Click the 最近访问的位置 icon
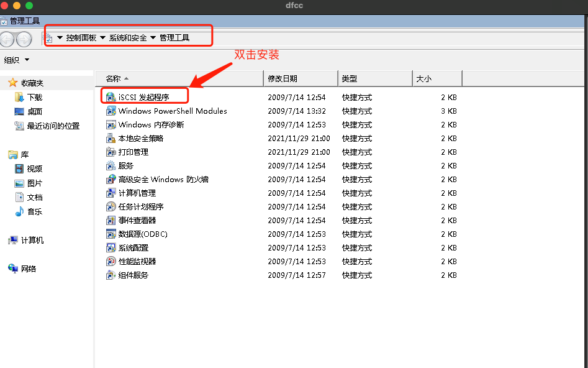This screenshot has width=588, height=368. 19,126
